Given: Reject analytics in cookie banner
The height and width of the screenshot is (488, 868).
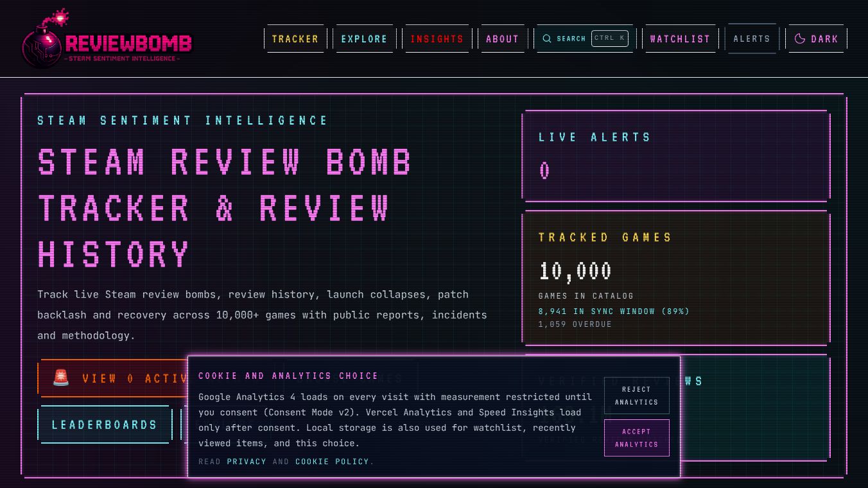Looking at the screenshot, I should [x=636, y=396].
